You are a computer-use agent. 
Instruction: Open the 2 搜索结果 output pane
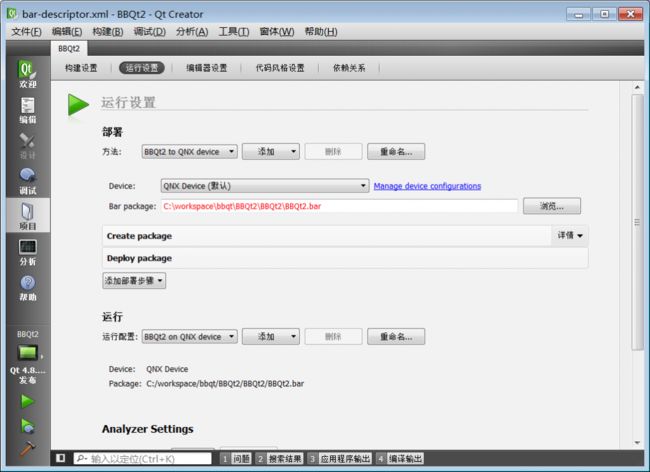279,458
